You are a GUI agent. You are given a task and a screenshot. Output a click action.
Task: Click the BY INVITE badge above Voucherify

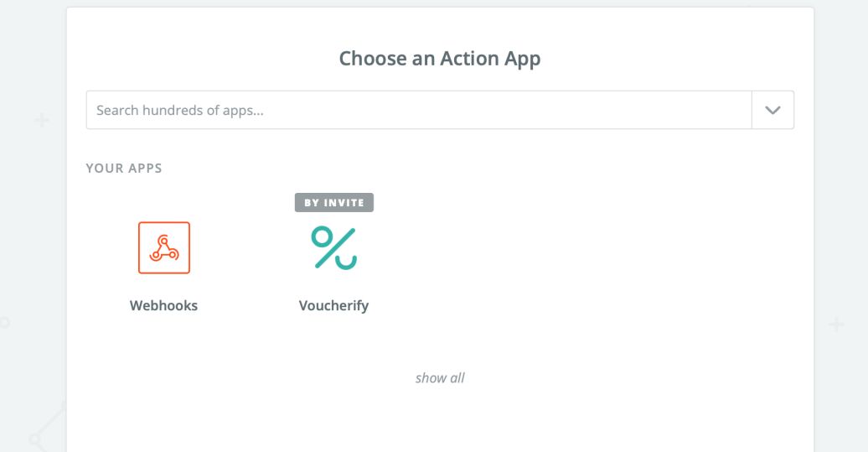(x=333, y=203)
